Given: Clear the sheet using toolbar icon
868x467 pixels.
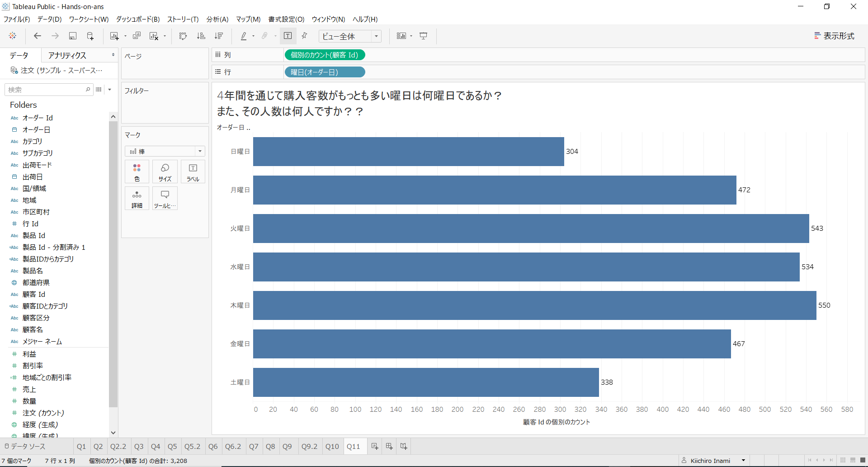Looking at the screenshot, I should click(154, 36).
